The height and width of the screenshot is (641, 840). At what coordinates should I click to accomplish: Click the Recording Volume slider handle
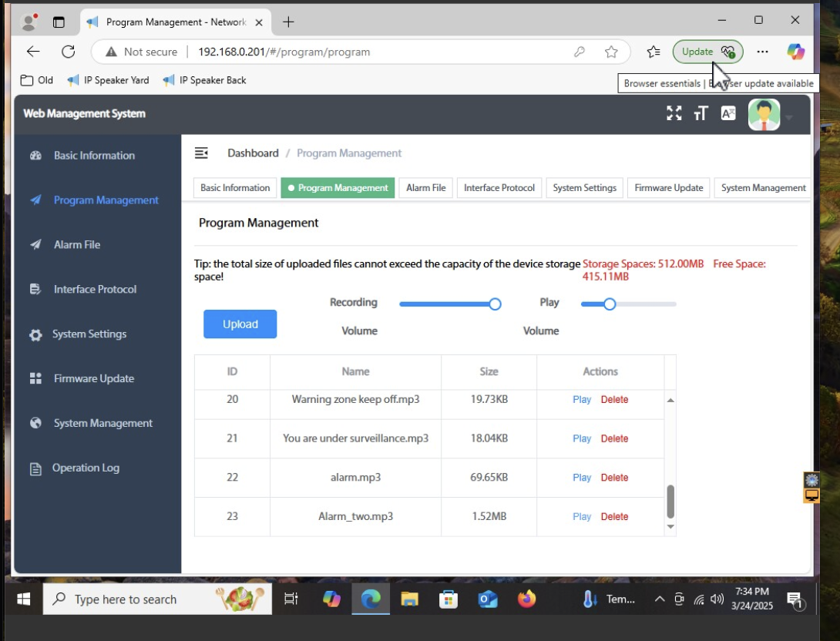point(495,304)
